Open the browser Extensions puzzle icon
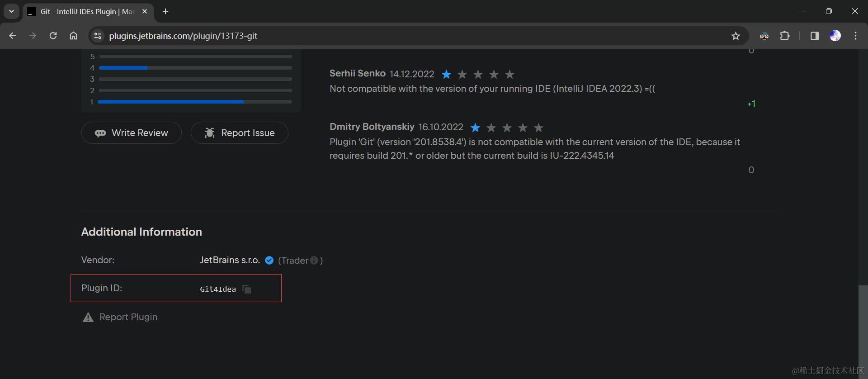Viewport: 868px width, 379px height. click(x=785, y=36)
